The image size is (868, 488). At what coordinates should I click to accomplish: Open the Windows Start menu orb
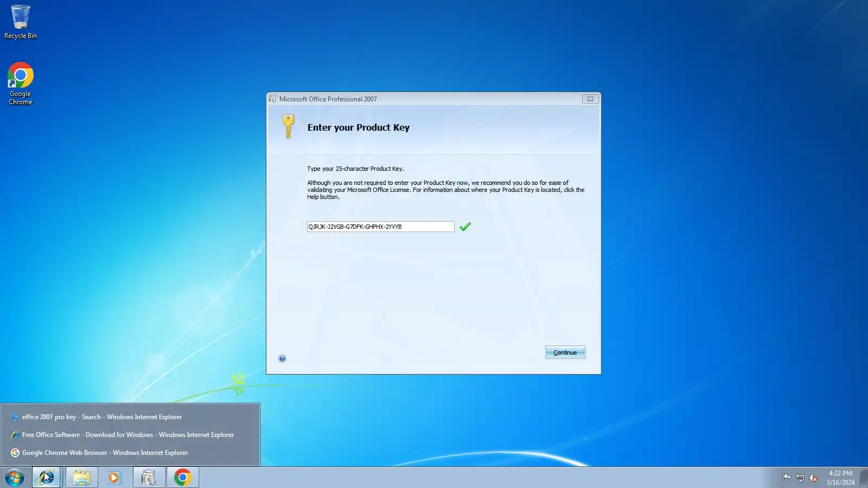tap(15, 478)
